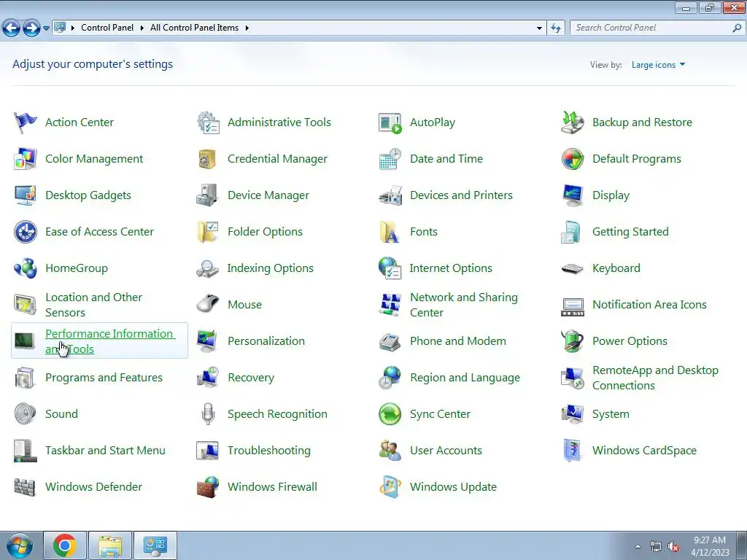Open the Mouse icon
This screenshot has height=560, width=747.
point(208,305)
